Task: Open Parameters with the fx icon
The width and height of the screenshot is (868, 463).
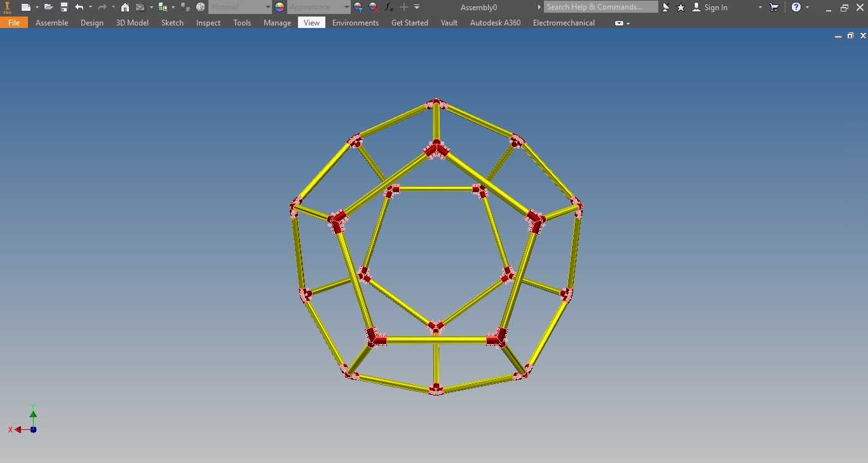Action: [x=389, y=7]
